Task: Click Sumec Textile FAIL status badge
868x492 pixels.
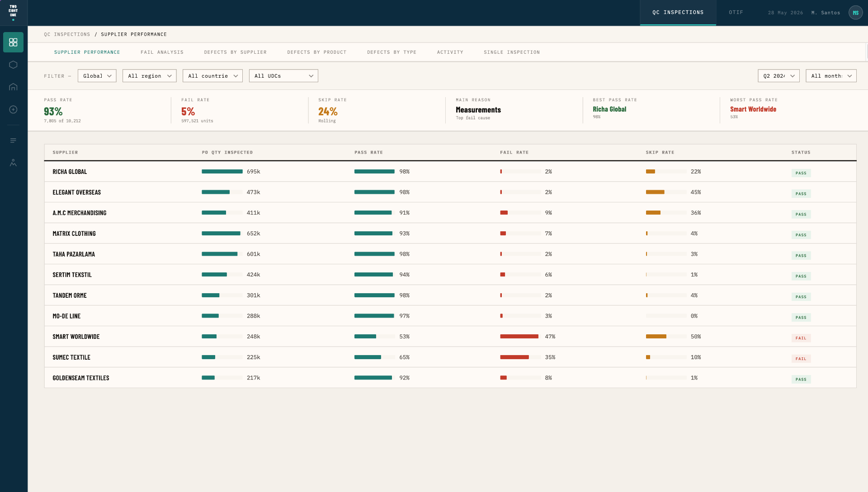Action: tap(801, 359)
